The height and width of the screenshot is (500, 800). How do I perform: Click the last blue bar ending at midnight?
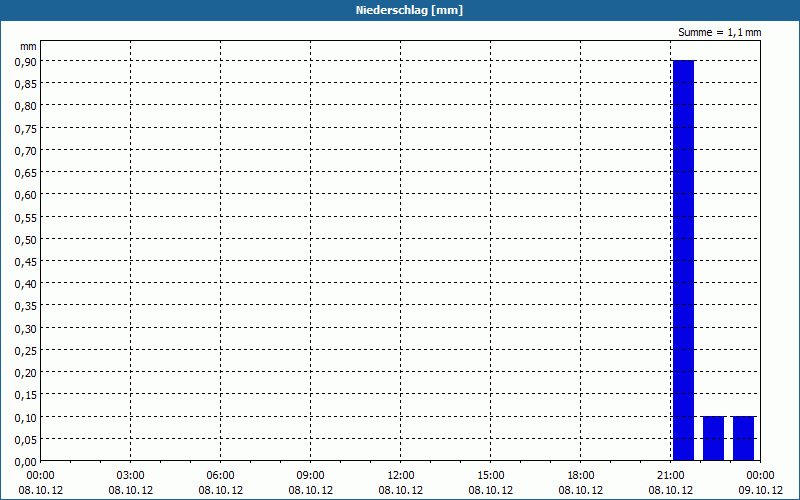(x=743, y=438)
